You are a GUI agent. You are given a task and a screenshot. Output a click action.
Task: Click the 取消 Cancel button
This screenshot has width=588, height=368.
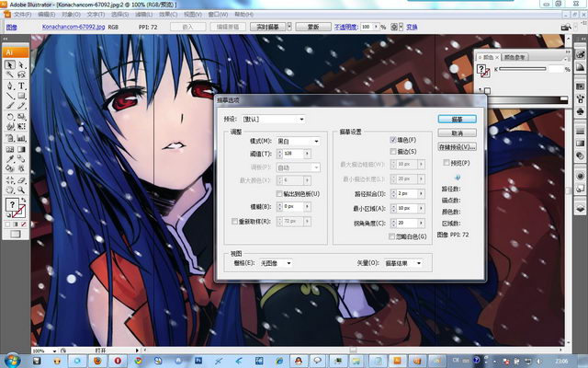pos(458,132)
